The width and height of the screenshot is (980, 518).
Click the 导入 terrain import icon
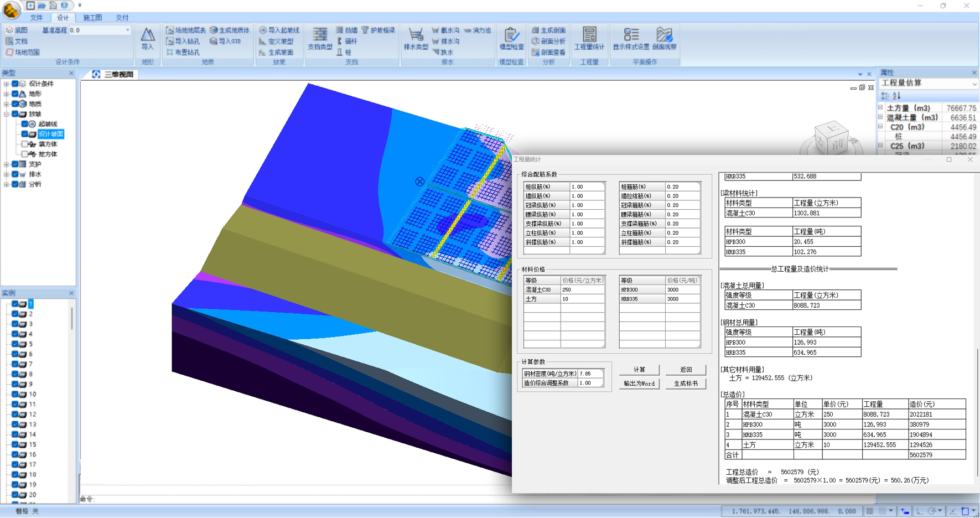point(147,39)
